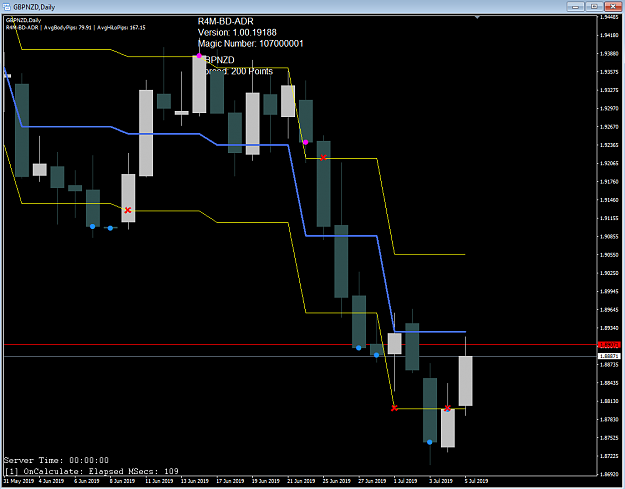
Task: Click the 1.88130 price axis label
Action: [610, 401]
